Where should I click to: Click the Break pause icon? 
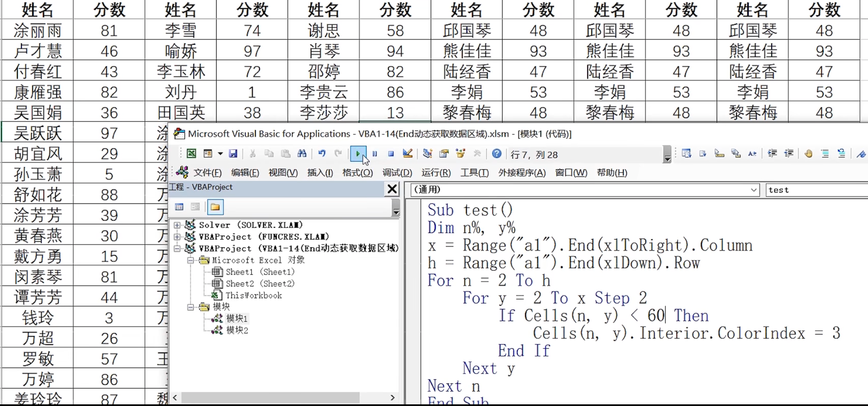[375, 153]
